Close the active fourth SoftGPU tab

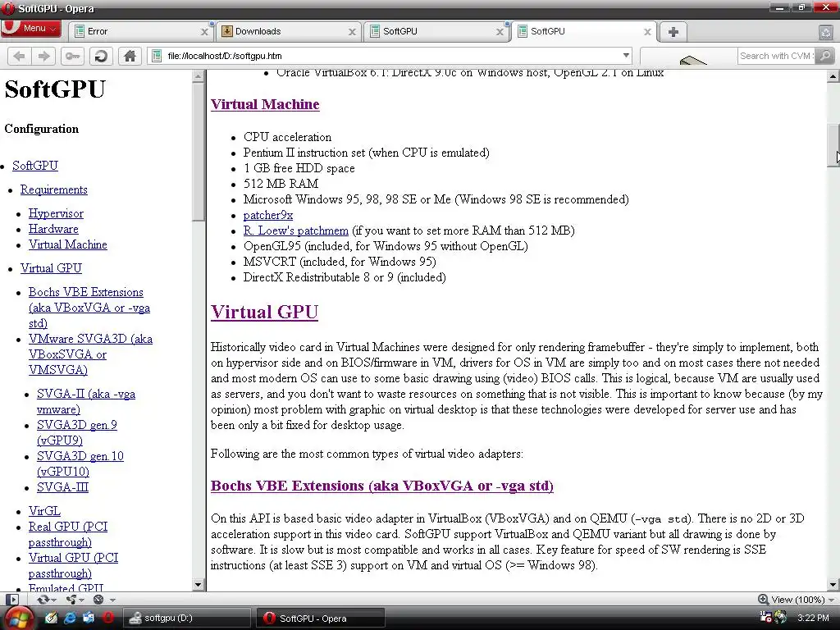click(647, 32)
